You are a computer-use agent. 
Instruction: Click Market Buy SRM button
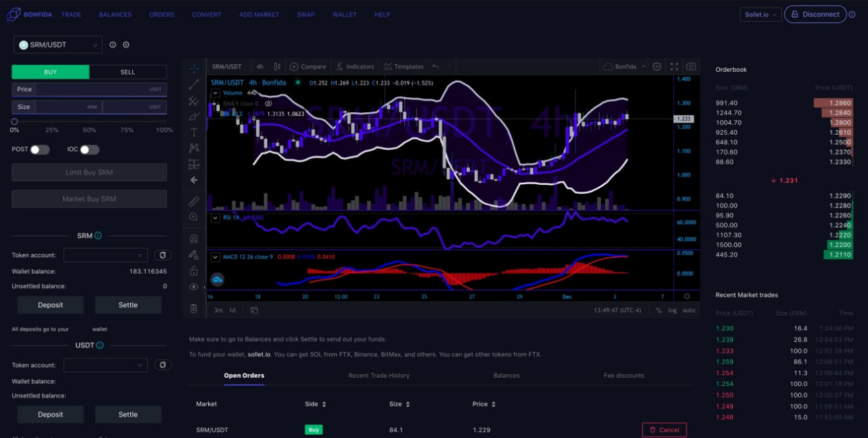click(89, 199)
